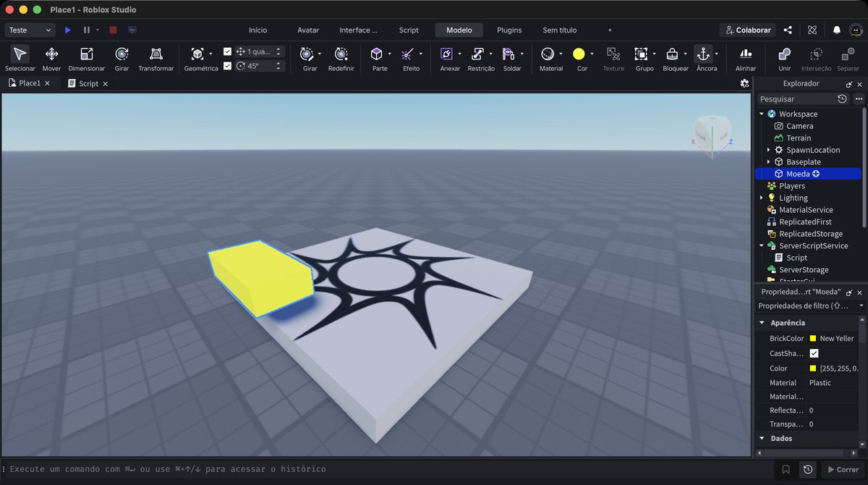Screen dimensions: 868x485
Task: Click the atom-shaped assistant icon in top bar
Action: pos(812,30)
